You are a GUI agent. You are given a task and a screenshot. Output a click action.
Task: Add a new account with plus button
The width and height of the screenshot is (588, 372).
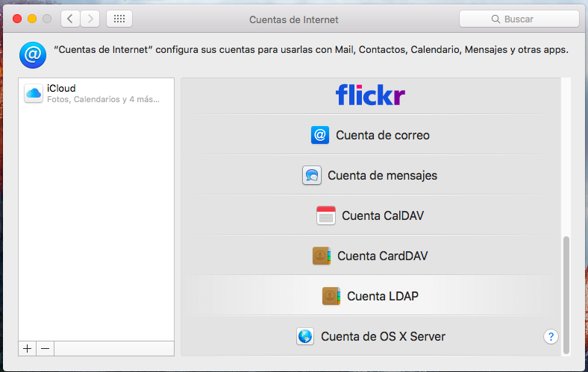[x=27, y=349]
